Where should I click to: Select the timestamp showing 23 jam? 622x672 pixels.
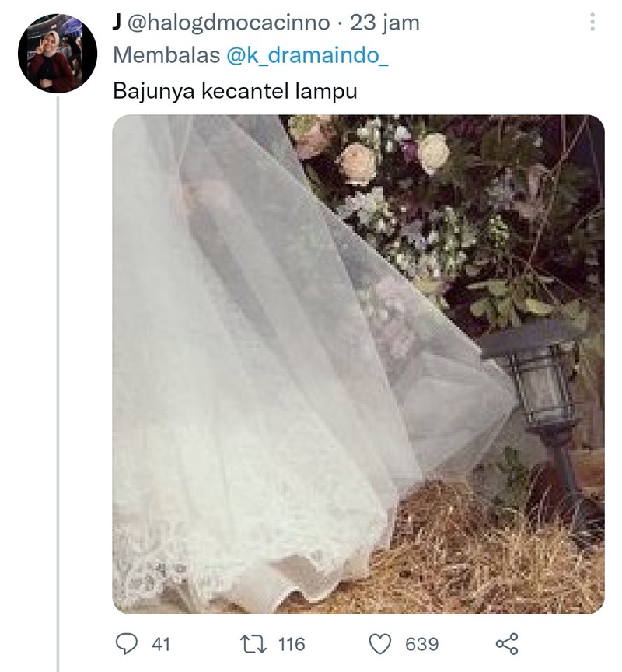389,23
